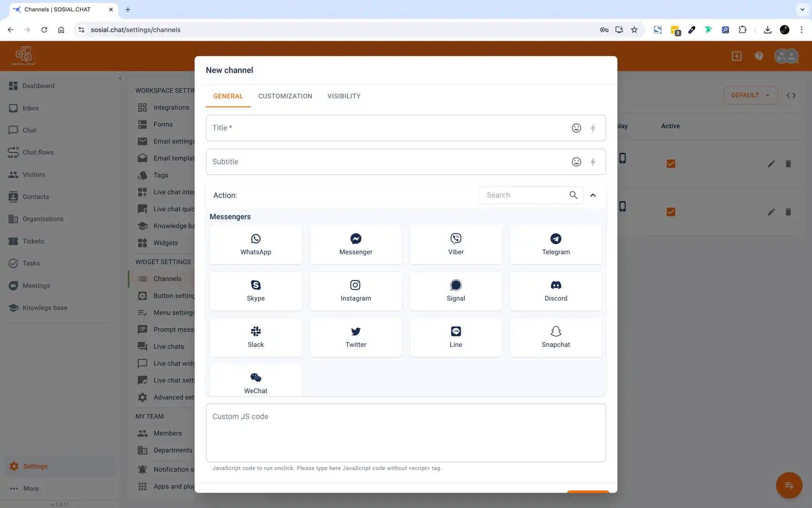
Task: Delete the second channel row
Action: 788,212
